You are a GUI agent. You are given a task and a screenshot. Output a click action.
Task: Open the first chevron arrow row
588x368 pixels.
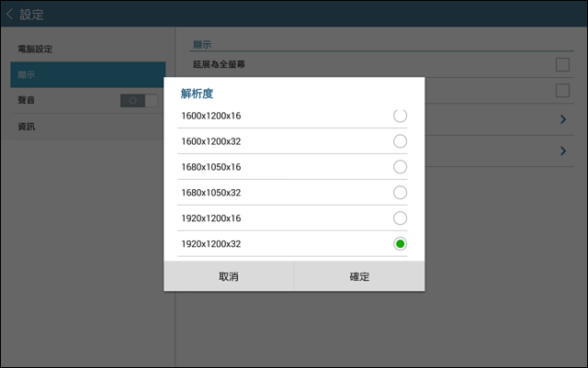(x=563, y=119)
